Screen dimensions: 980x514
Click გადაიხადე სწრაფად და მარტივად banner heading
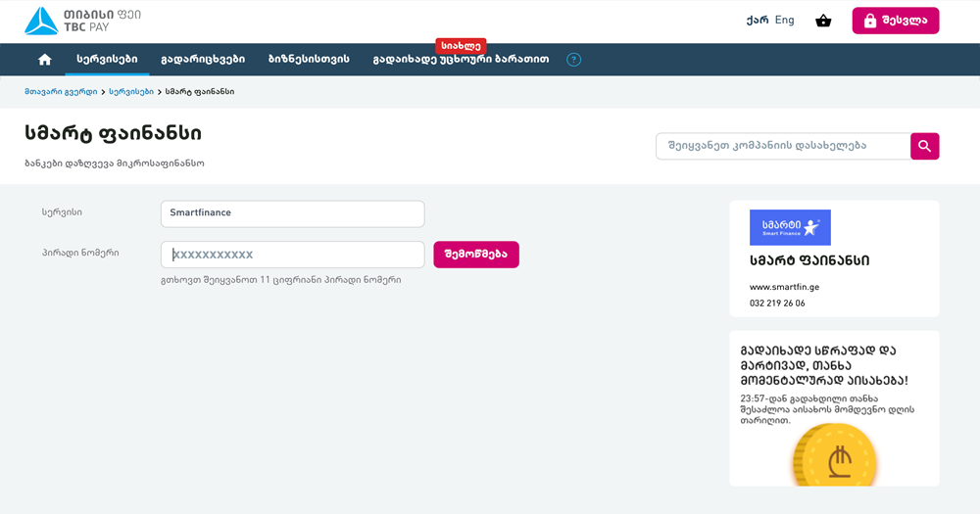click(824, 365)
